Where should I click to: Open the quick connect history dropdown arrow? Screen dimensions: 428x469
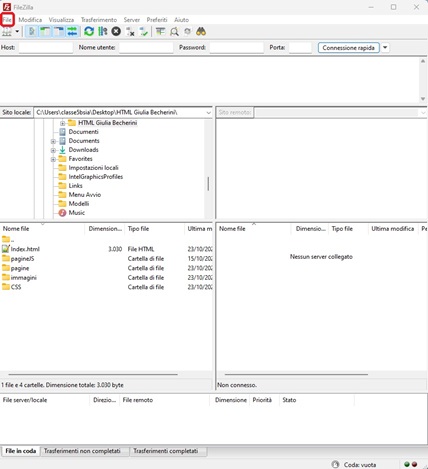[x=385, y=48]
